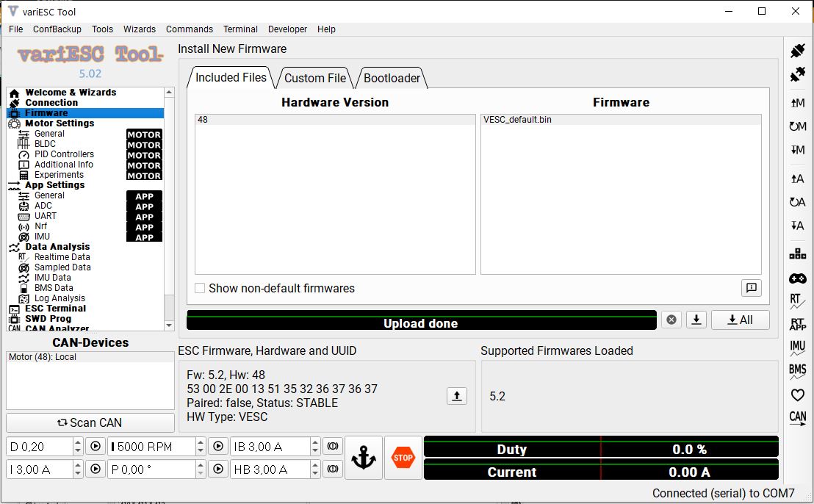Read motor configuration using up-arrow M icon
814x504 pixels.
(797, 103)
